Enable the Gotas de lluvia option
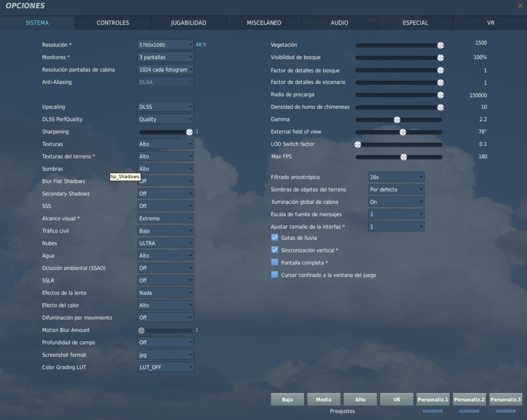Viewport: 527px width, 420px height. tap(274, 238)
